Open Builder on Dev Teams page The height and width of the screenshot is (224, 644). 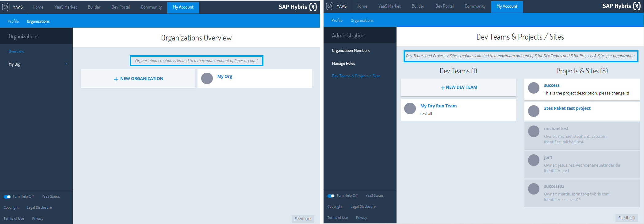tap(418, 6)
